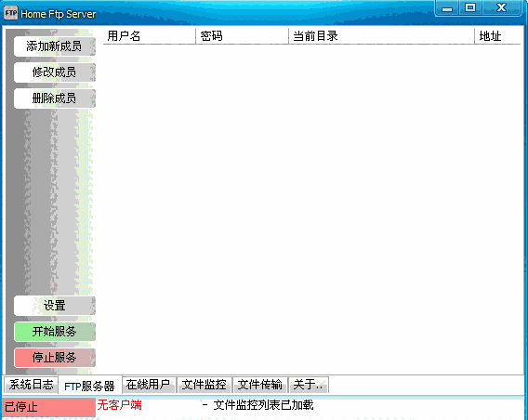Image resolution: width=528 pixels, height=420 pixels.
Task: Click the 删除成员 button
Action: click(x=55, y=98)
